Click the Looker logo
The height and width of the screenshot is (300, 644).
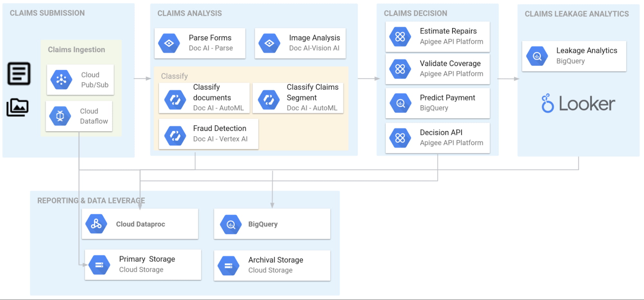pyautogui.click(x=578, y=103)
